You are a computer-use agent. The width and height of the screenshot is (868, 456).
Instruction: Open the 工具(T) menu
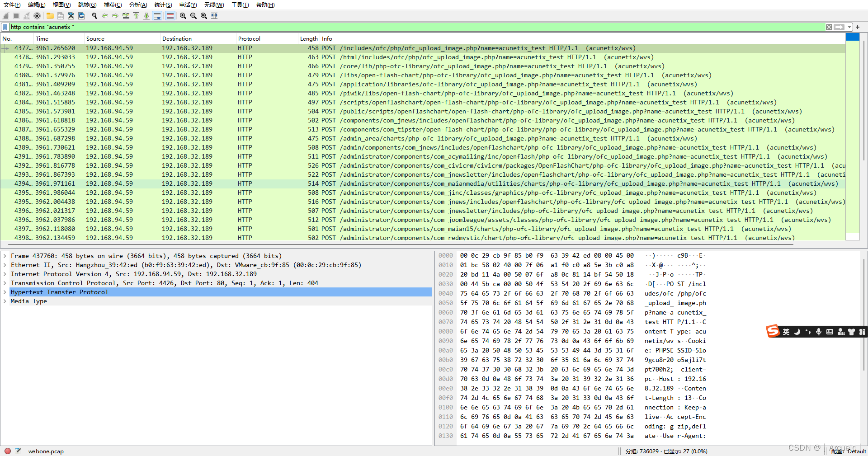click(x=240, y=5)
